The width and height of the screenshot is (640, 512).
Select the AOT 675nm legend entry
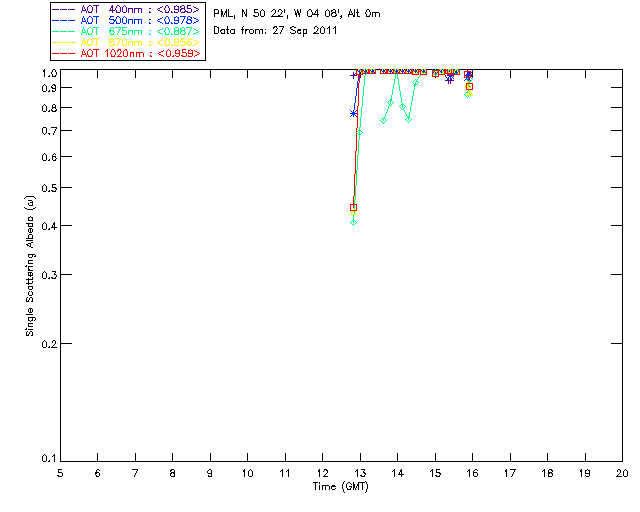(x=126, y=31)
